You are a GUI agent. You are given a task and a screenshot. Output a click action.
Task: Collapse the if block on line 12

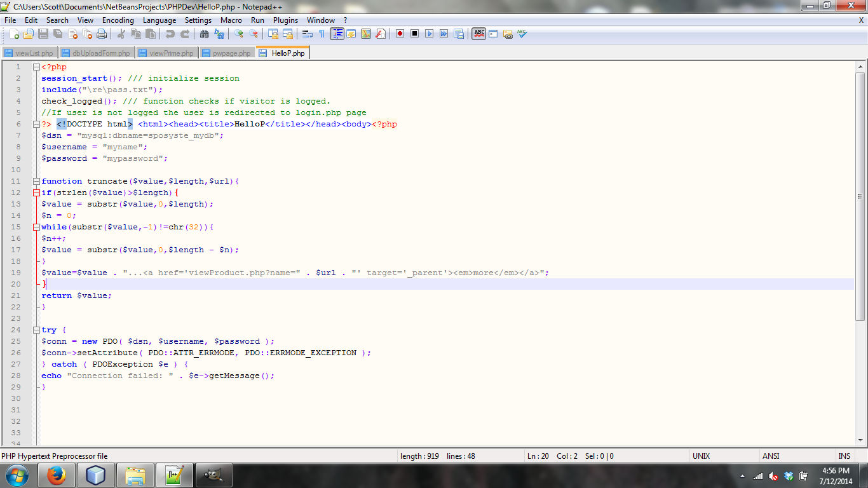[37, 193]
